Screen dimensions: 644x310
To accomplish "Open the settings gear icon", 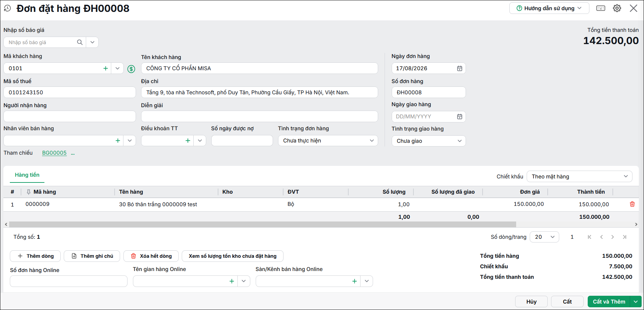I will click(x=617, y=8).
